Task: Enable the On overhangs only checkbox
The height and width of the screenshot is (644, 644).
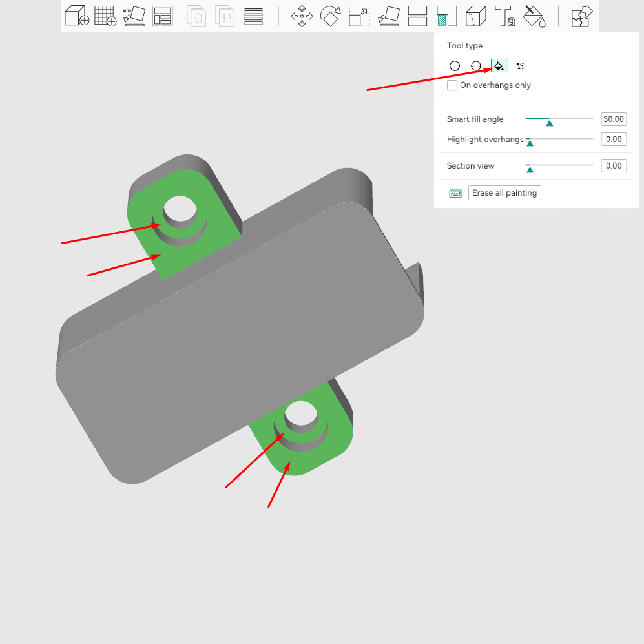Action: tap(452, 85)
